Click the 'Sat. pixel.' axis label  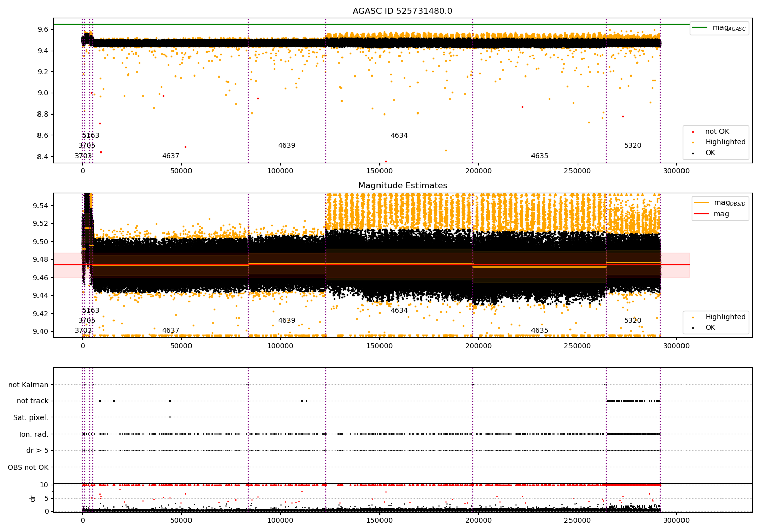(30, 417)
